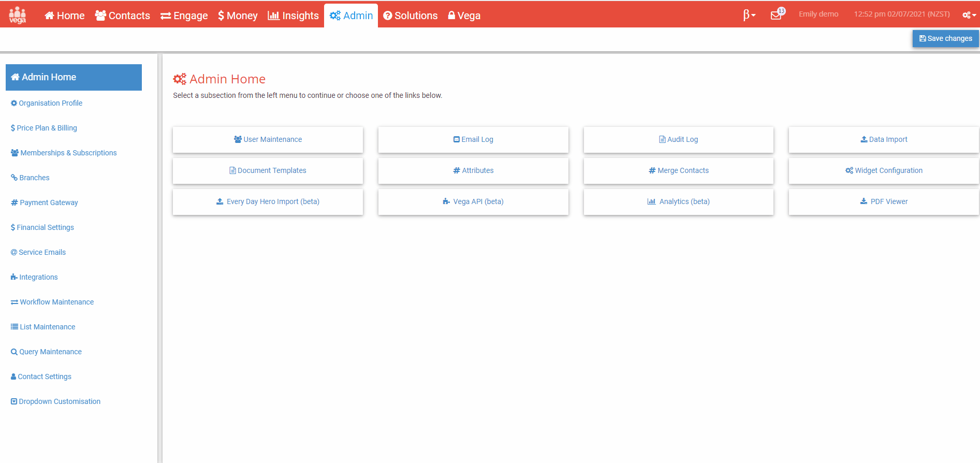Click the Email Log button
The width and height of the screenshot is (980, 463).
(473, 139)
